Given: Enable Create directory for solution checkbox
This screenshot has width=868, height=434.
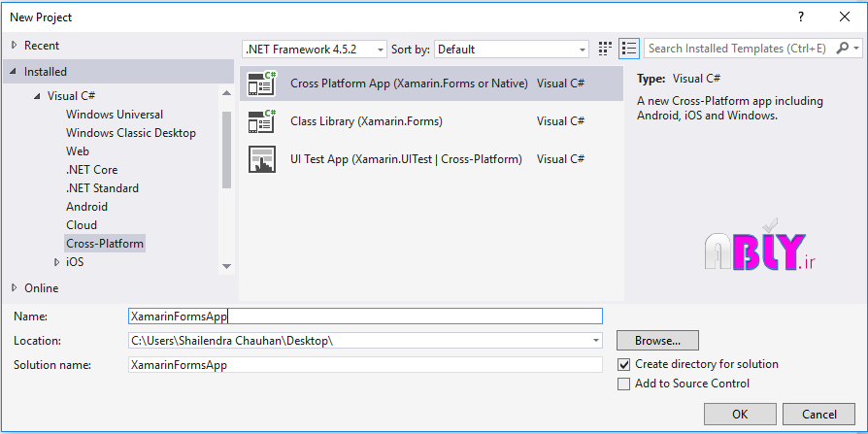Looking at the screenshot, I should point(624,365).
